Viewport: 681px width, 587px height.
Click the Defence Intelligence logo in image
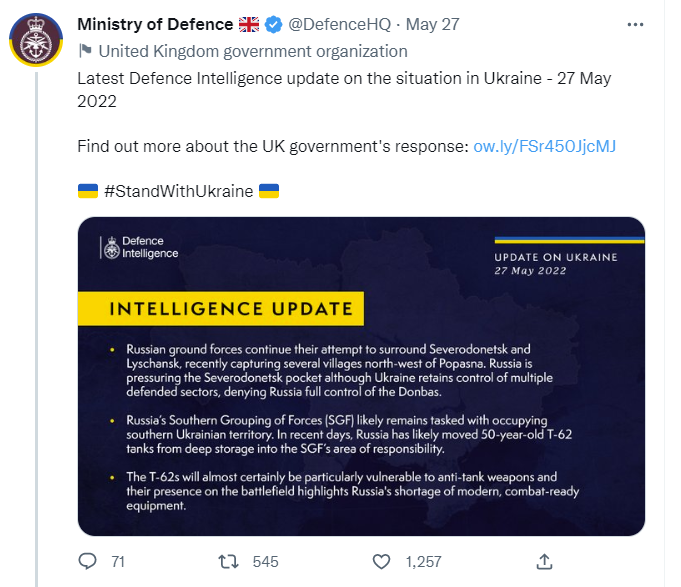[139, 247]
